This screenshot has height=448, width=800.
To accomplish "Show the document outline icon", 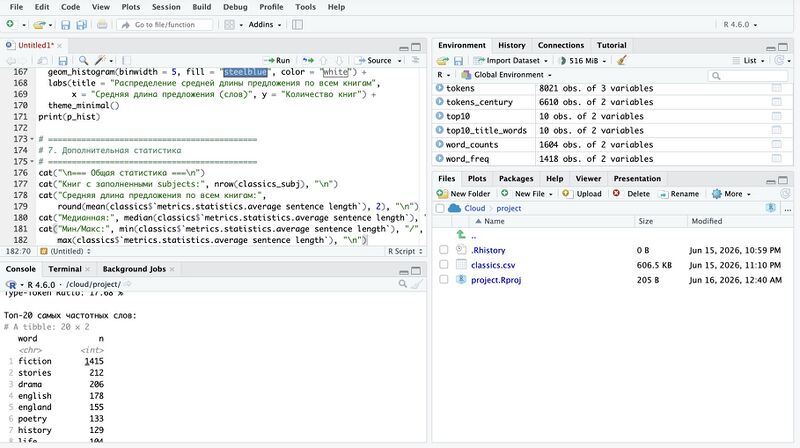I will pyautogui.click(x=416, y=61).
